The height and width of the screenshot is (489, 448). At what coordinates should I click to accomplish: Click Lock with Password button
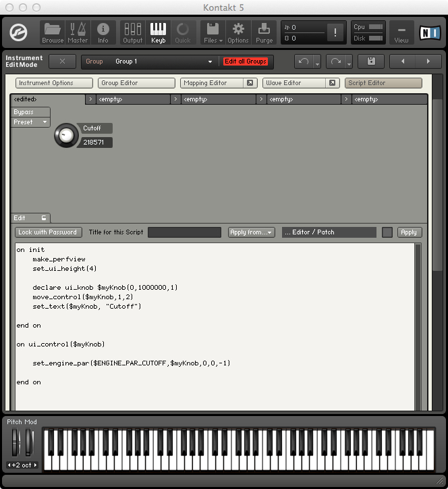(x=49, y=232)
